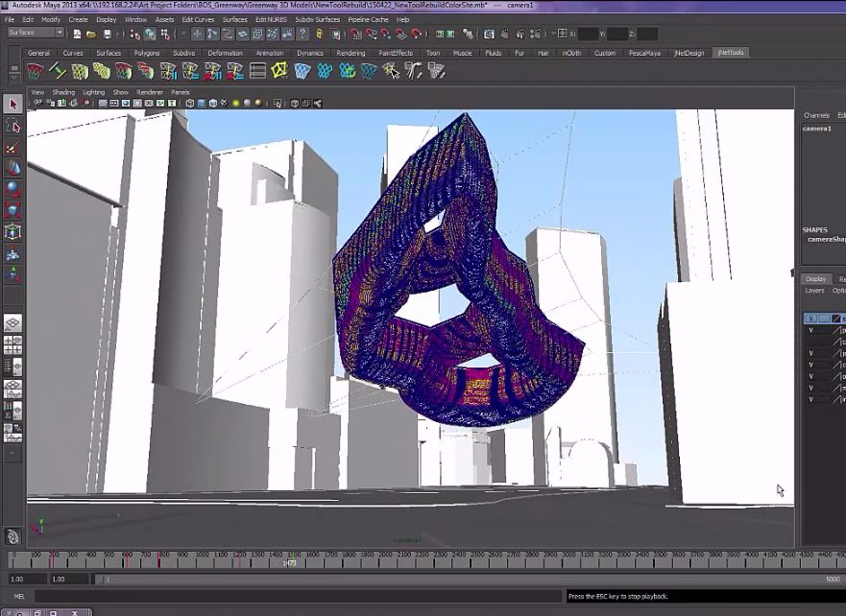Click the current frame marker 1473 on timeline
Viewport: 846px width, 616px height.
coord(290,563)
